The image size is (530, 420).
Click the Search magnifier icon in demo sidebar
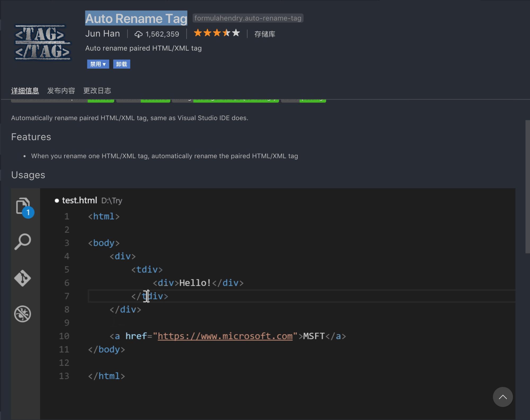23,242
